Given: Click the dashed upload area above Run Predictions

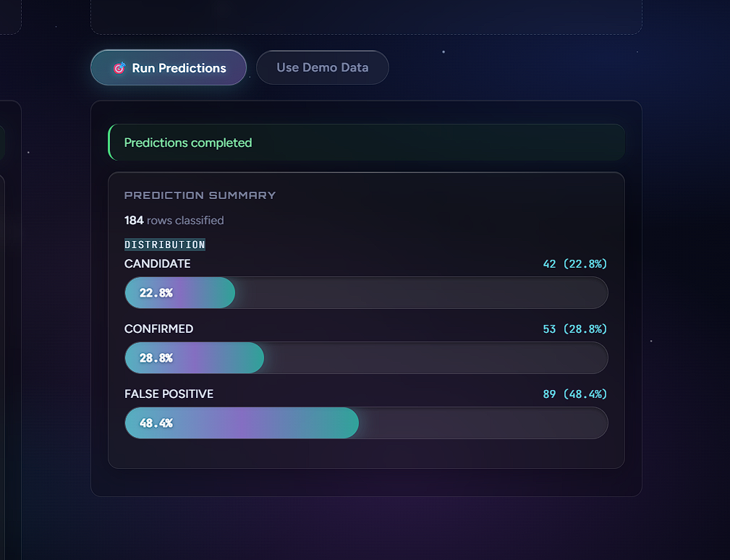Looking at the screenshot, I should click(366, 16).
